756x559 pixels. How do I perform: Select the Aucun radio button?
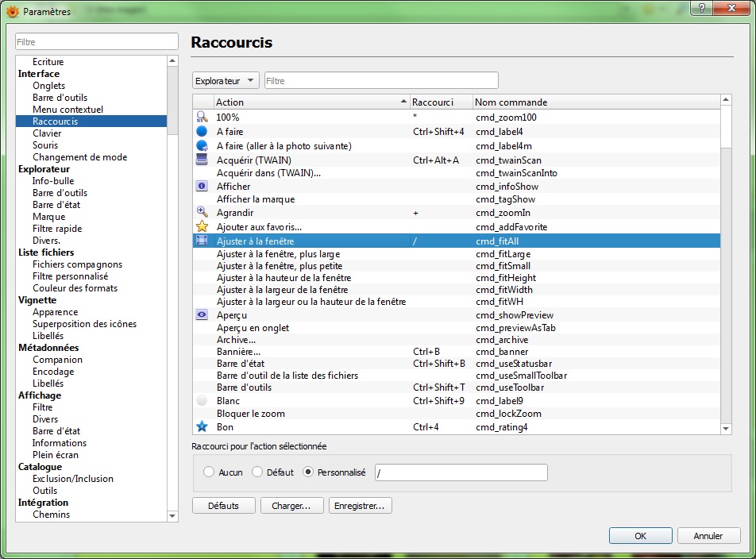tap(209, 472)
